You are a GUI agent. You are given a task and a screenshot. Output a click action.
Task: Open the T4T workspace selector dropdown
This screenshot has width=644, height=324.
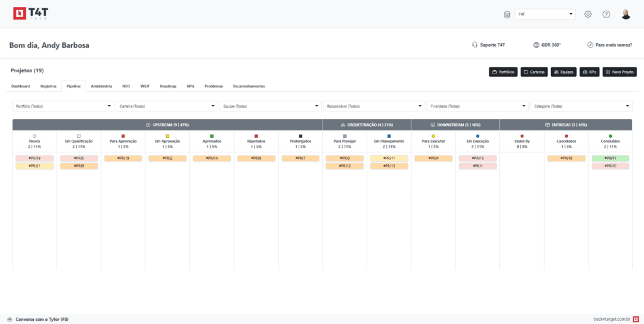[x=545, y=14]
